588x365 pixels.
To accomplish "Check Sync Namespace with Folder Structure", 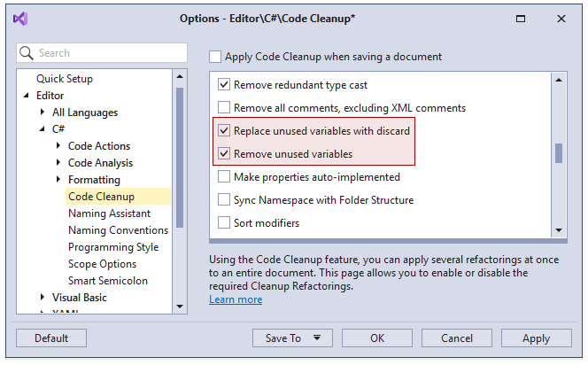I will (224, 200).
